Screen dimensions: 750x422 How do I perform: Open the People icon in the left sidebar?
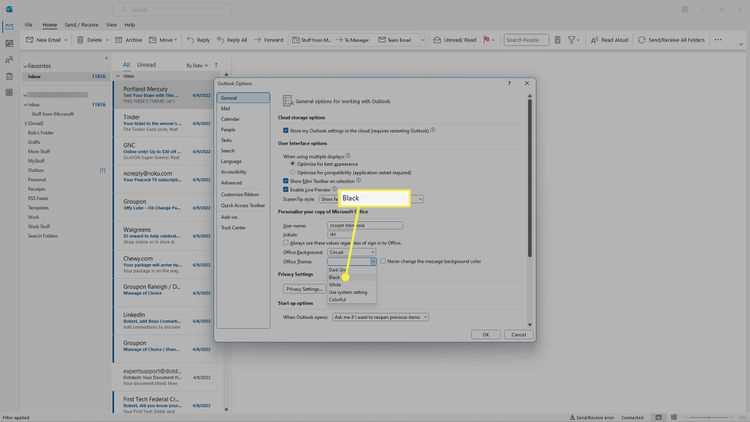tap(10, 60)
